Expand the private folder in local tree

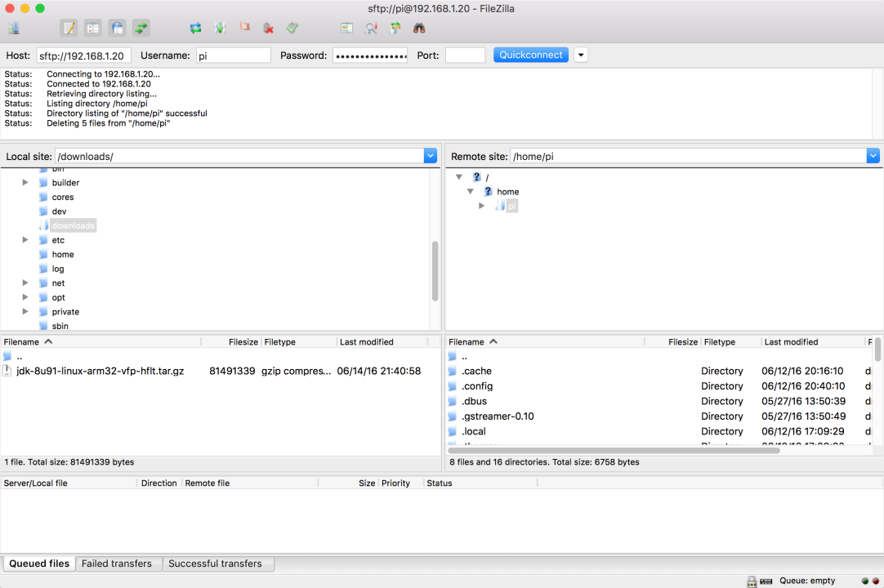(x=25, y=312)
